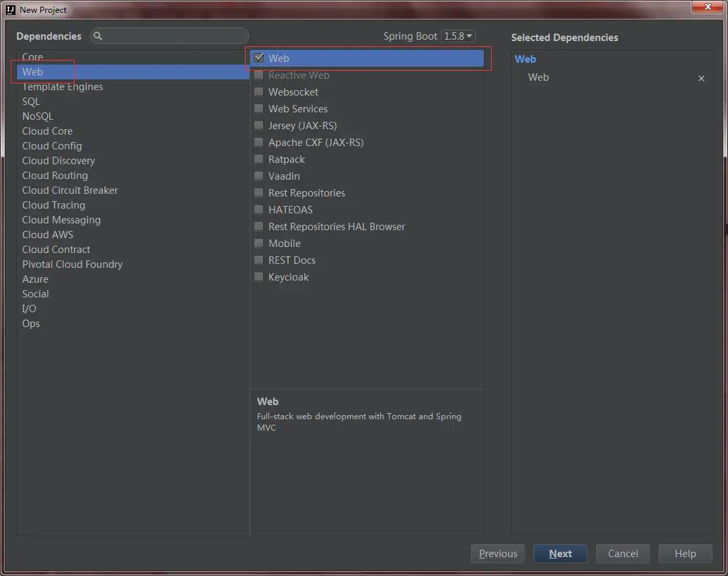This screenshot has height=576, width=728.
Task: Remove Web from Selected Dependencies
Action: (x=701, y=78)
